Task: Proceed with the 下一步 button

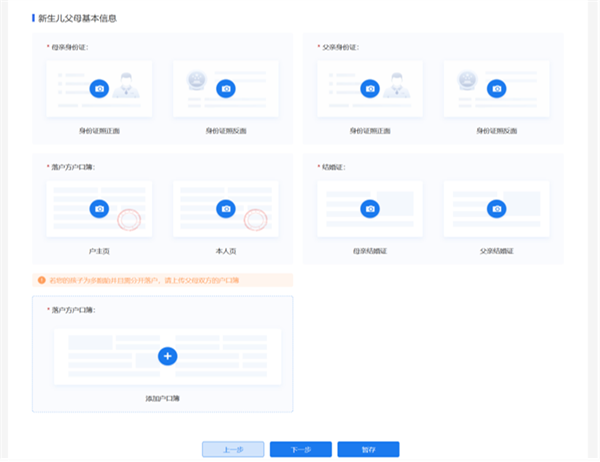Action: pyautogui.click(x=300, y=449)
